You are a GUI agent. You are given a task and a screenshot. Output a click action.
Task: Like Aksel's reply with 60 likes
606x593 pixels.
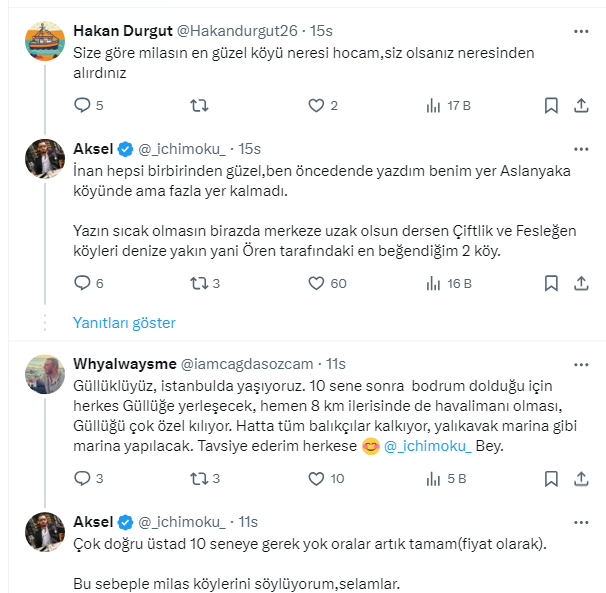(x=316, y=283)
